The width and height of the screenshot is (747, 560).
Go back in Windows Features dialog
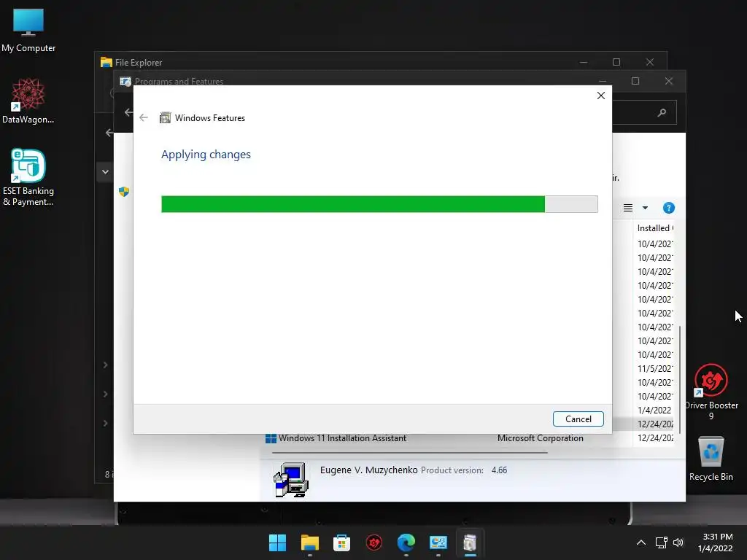[x=144, y=117]
